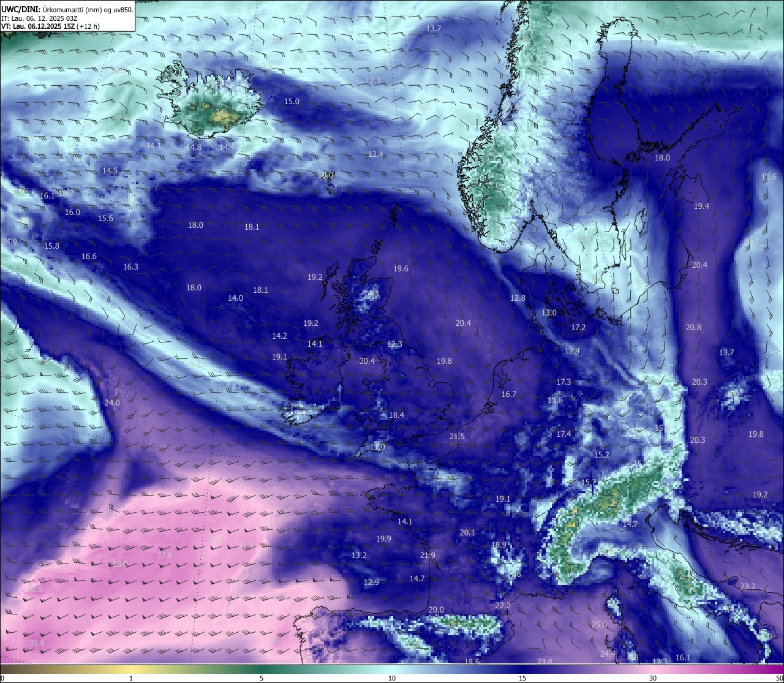The height and width of the screenshot is (683, 784).
Task: Click the 13.0 value over Denmark
Action: coord(549,313)
